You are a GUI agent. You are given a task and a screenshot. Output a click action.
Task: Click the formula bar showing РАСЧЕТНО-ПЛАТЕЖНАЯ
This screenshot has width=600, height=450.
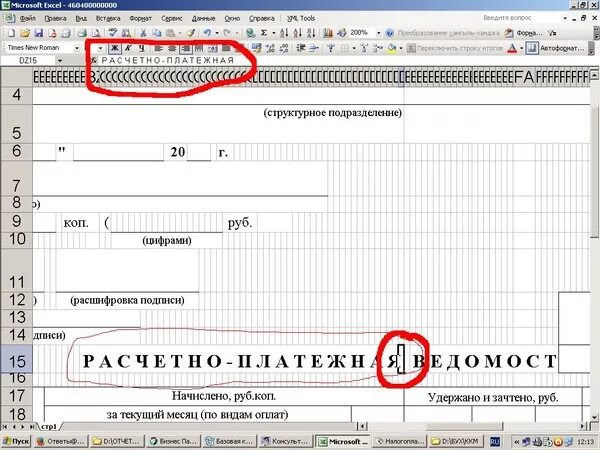(344, 60)
